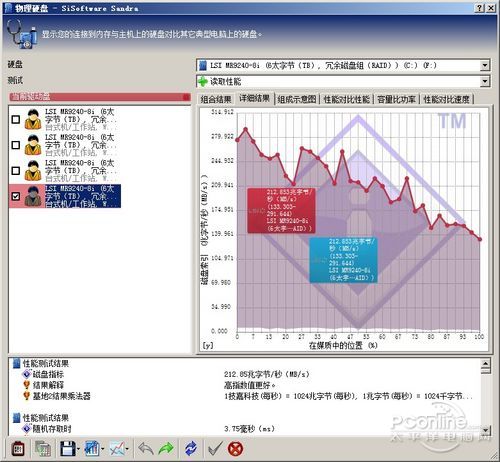The height and width of the screenshot is (462, 500).
Task: Click the green plus icon in test combo
Action: coord(203,81)
